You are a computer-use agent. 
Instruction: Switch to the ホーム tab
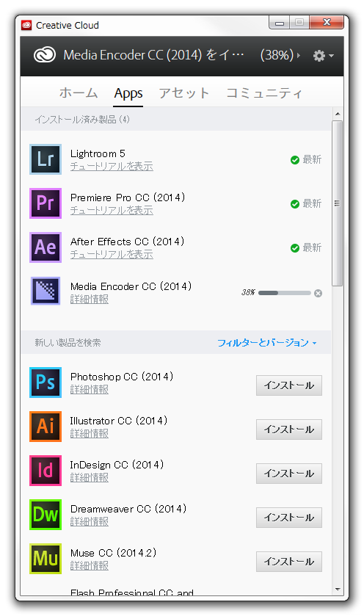pyautogui.click(x=79, y=93)
